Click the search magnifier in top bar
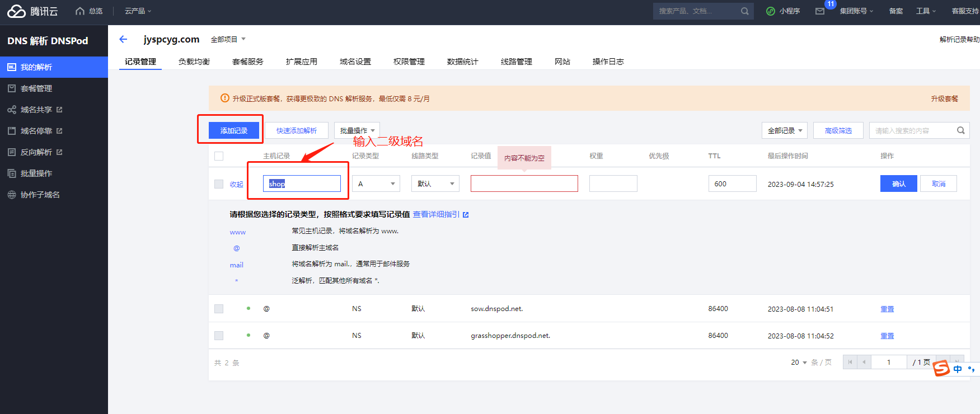The height and width of the screenshot is (414, 980). click(744, 11)
